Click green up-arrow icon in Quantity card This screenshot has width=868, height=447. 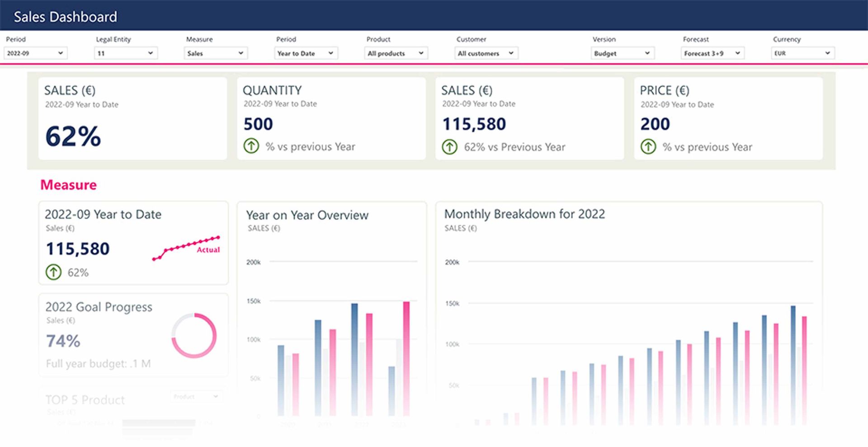pyautogui.click(x=251, y=146)
